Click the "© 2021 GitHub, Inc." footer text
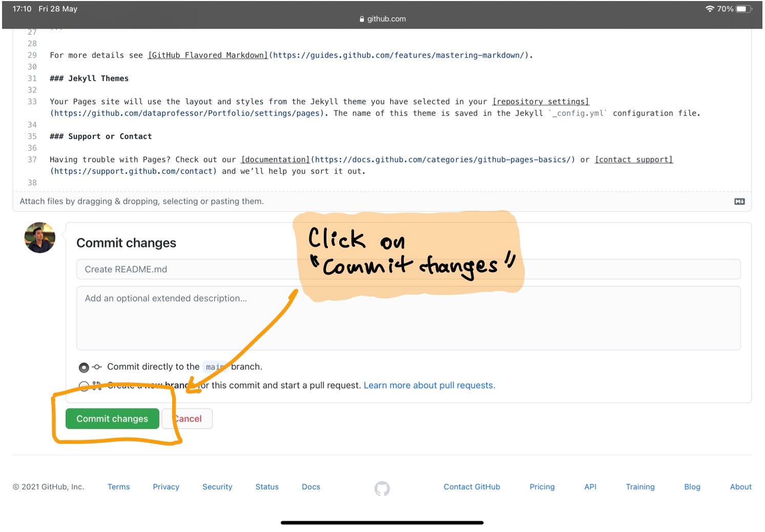765x532 pixels. (49, 487)
